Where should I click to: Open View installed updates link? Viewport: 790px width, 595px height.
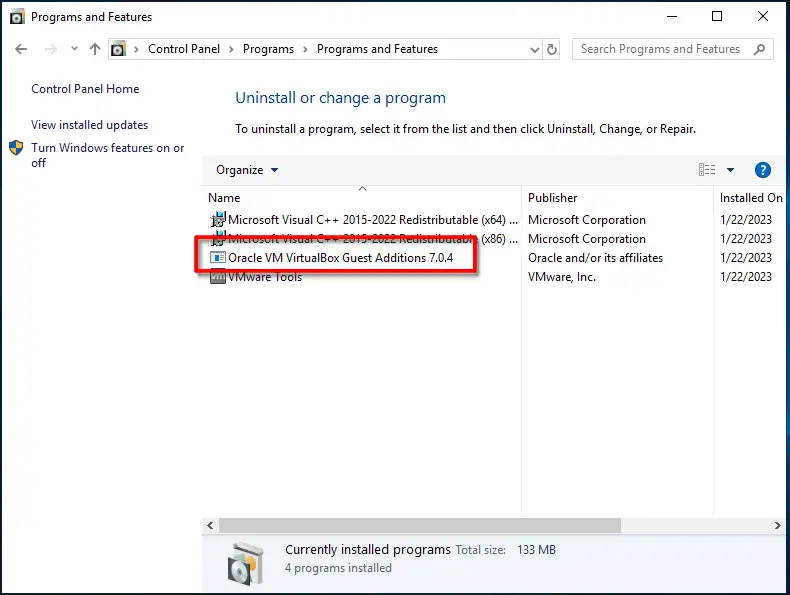pos(90,124)
